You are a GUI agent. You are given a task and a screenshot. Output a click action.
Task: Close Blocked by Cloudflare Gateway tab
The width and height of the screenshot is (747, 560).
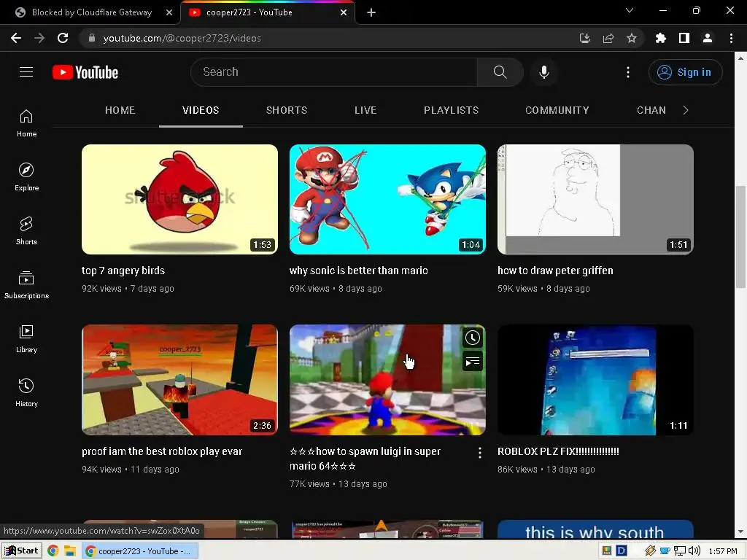169,12
